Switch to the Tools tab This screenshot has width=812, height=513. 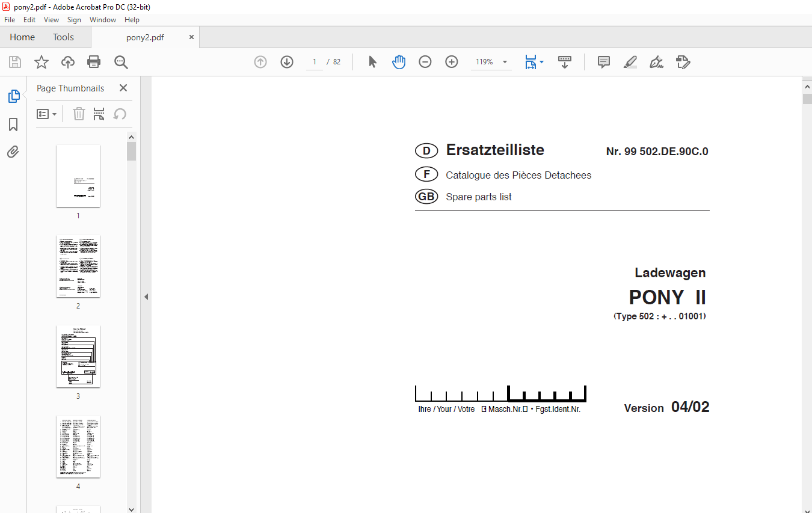(x=63, y=37)
